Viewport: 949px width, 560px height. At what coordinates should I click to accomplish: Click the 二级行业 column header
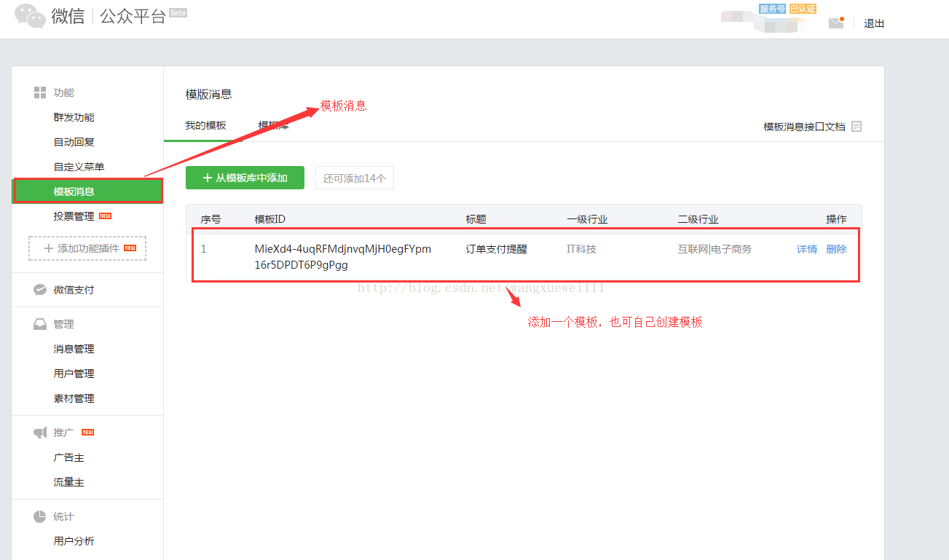pyautogui.click(x=698, y=219)
